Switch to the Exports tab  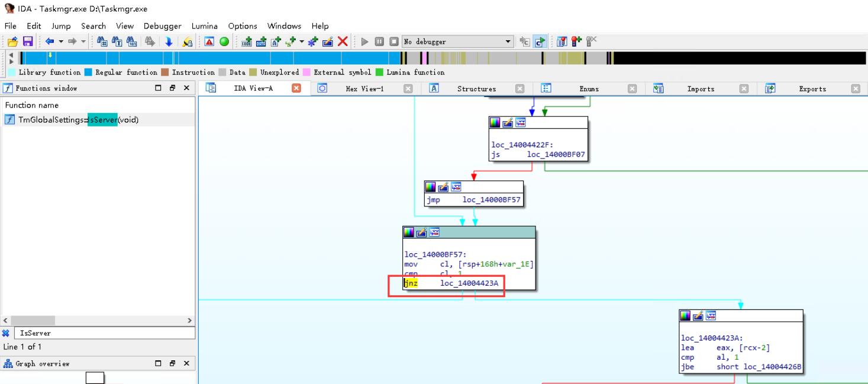point(812,89)
